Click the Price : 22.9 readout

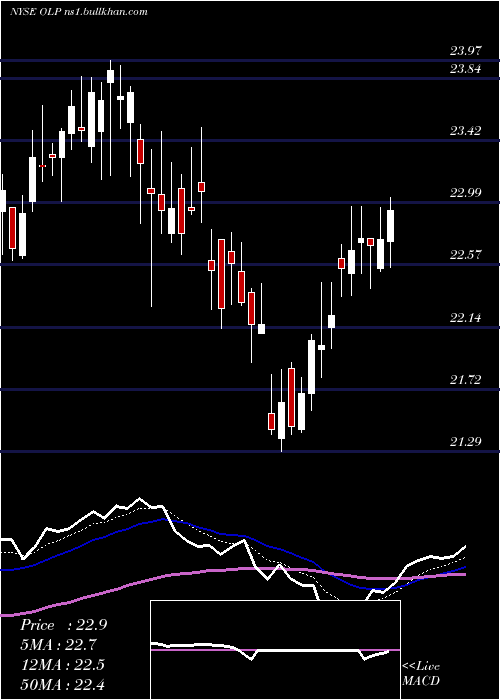[63, 625]
